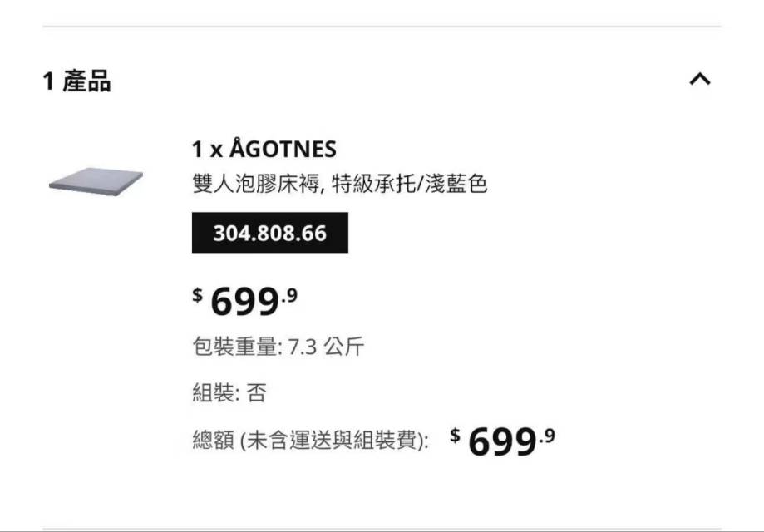764x532 pixels.
Task: Click the black 304.808.66 article number badge
Action: pos(270,234)
